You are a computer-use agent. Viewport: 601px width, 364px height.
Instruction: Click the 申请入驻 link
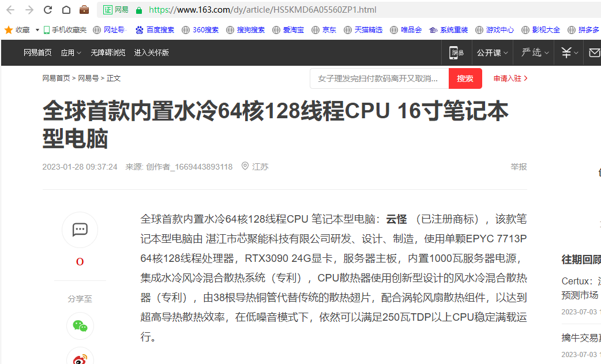click(x=510, y=78)
